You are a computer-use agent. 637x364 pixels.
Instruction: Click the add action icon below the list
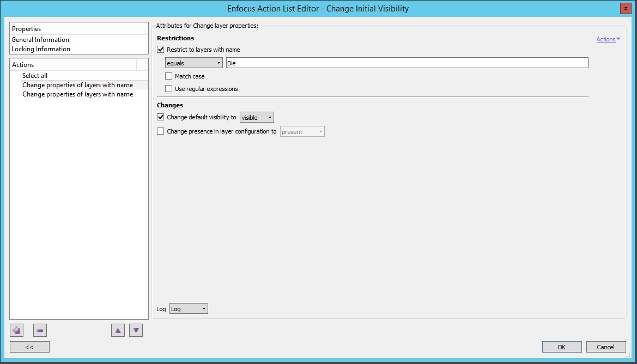(17, 330)
